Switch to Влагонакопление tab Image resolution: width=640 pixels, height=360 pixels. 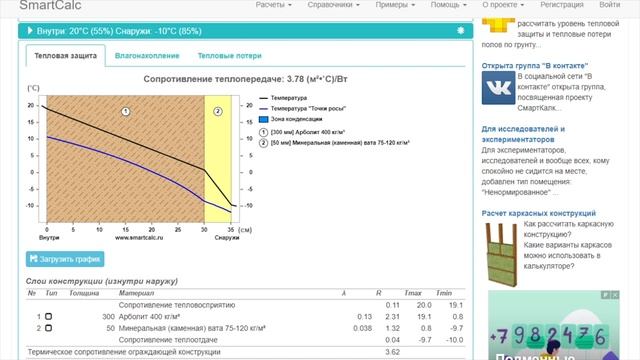pos(147,56)
